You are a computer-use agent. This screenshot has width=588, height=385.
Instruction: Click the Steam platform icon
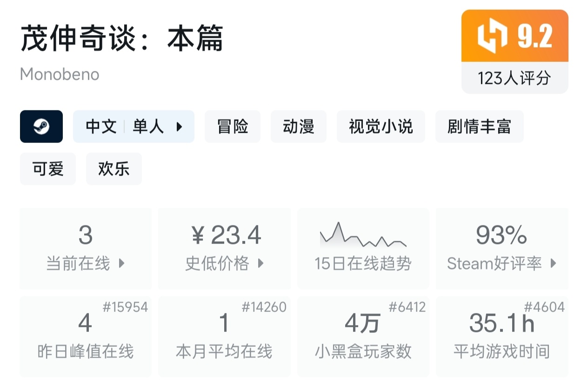coord(41,126)
